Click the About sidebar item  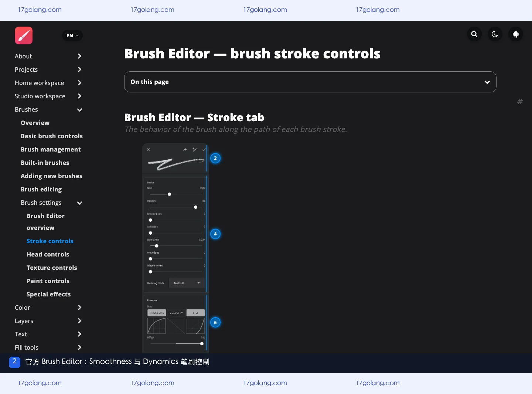23,56
